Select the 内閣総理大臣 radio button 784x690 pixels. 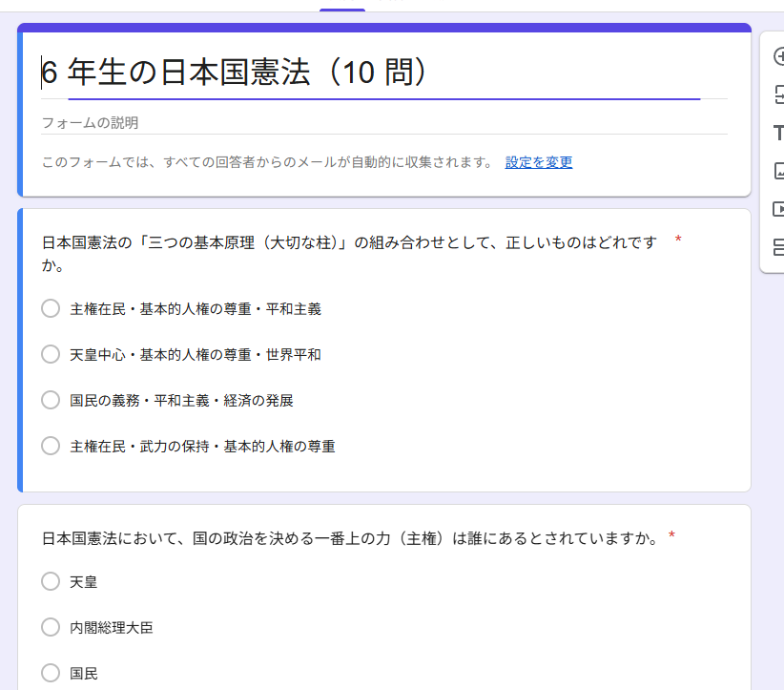click(x=51, y=627)
